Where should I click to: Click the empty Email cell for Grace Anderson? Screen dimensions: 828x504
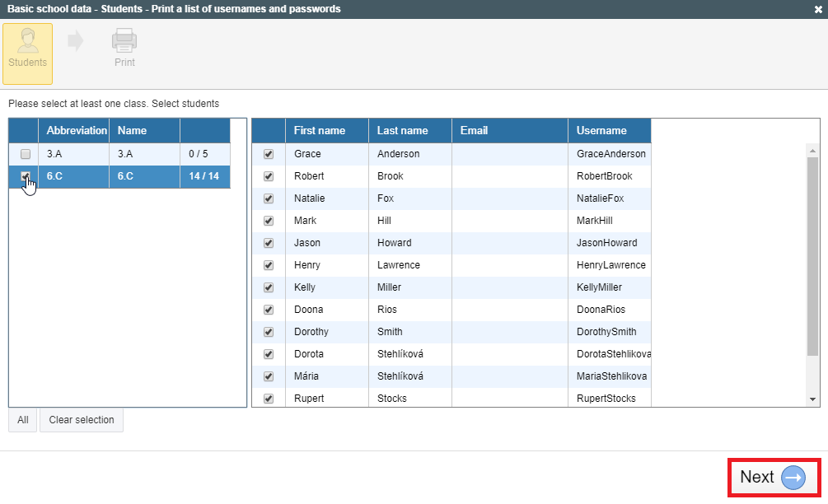coord(510,154)
